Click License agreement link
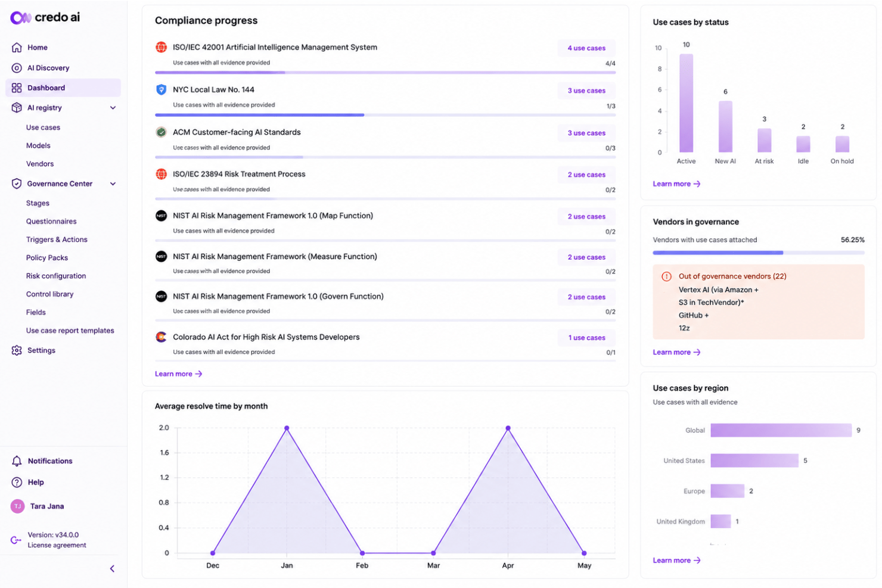882x588 pixels. (x=57, y=545)
